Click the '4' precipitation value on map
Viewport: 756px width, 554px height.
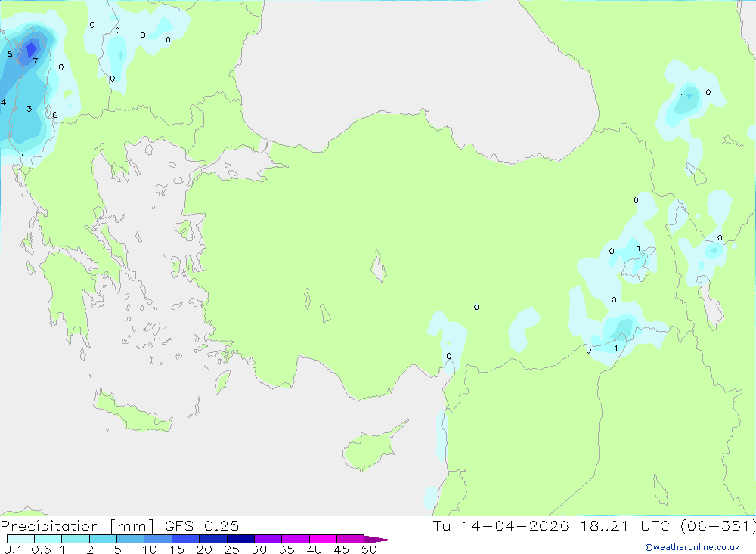pyautogui.click(x=3, y=102)
